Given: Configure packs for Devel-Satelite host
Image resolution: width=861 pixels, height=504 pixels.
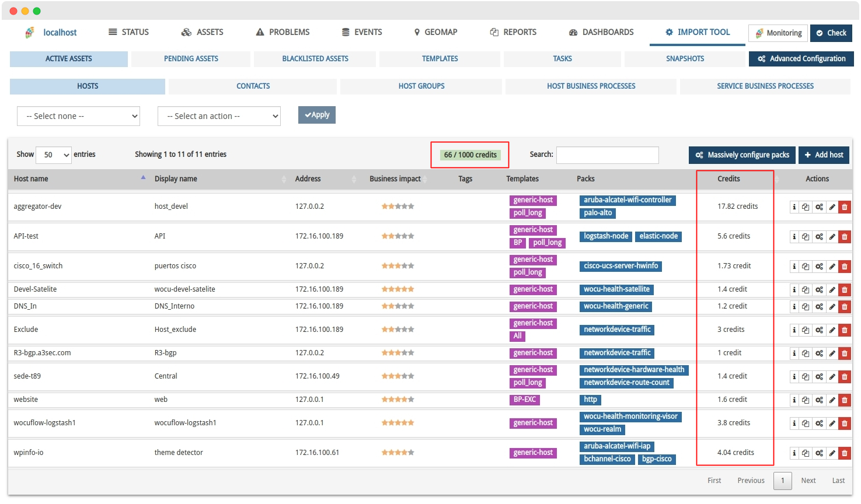Looking at the screenshot, I should pos(819,290).
